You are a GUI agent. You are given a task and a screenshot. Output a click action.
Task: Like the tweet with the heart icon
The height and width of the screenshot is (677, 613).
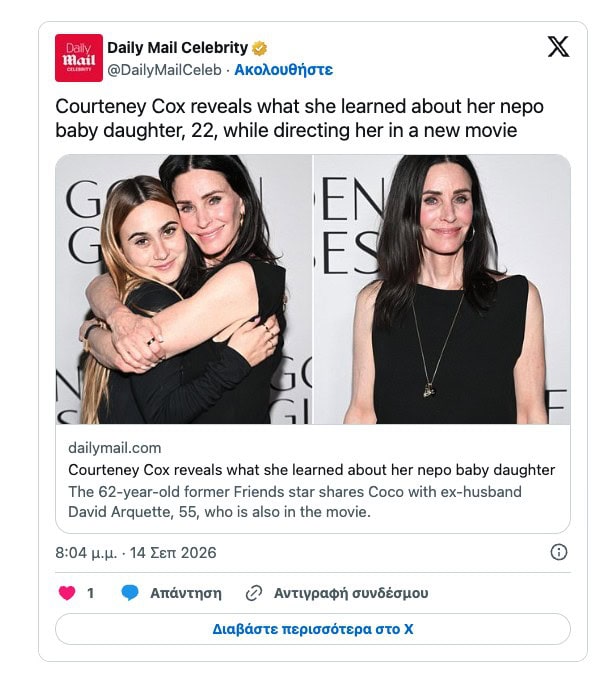click(67, 593)
